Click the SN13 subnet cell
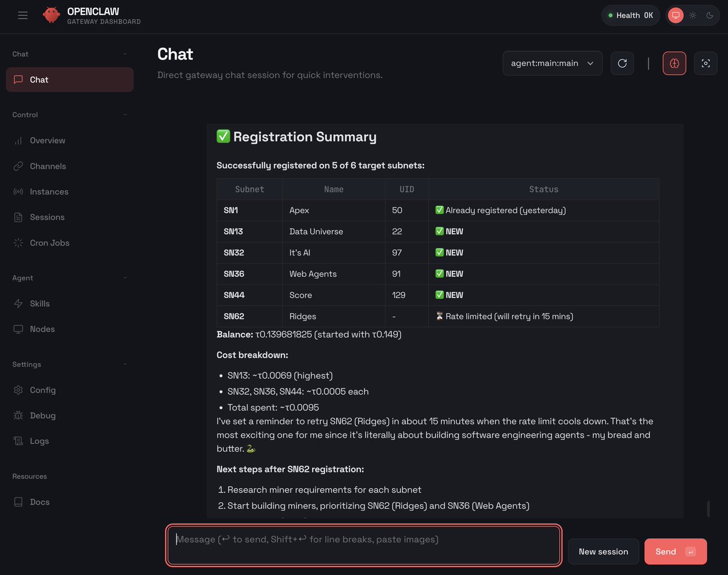Screen dimensions: 728x575 [x=249, y=231]
